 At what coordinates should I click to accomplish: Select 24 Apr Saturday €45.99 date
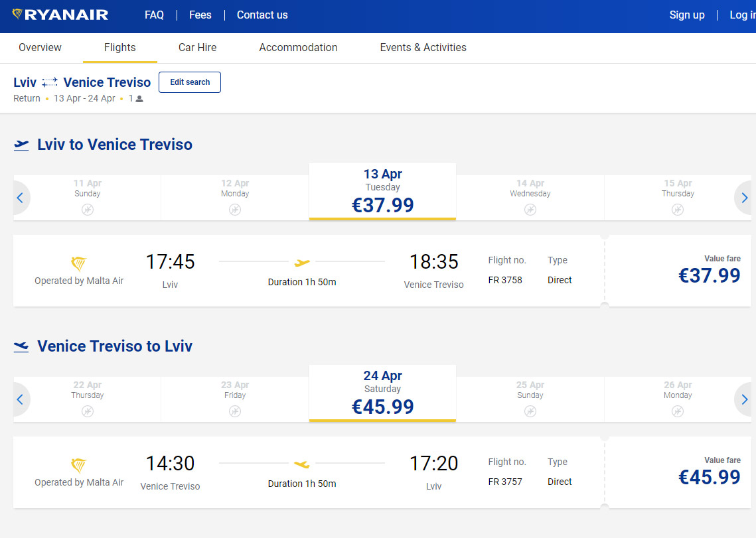click(x=382, y=393)
